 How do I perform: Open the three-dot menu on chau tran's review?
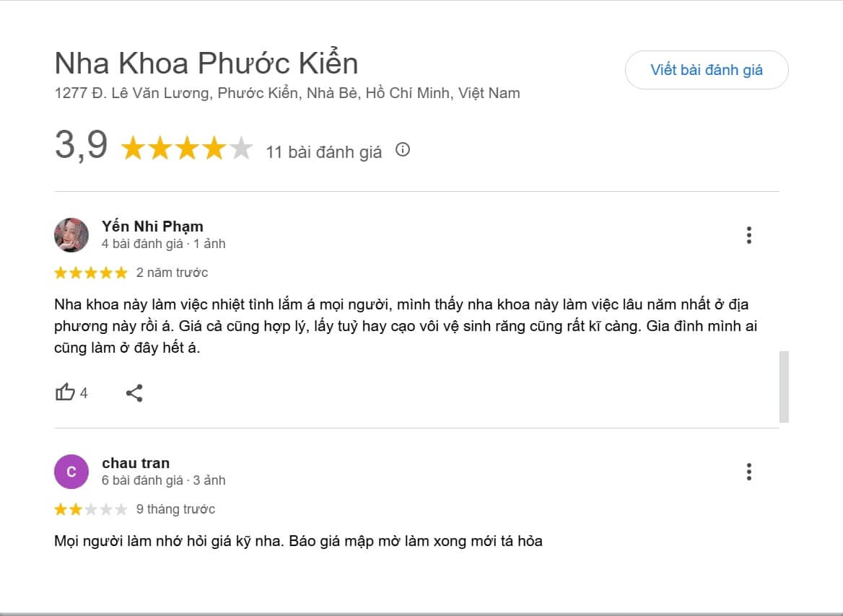[749, 472]
